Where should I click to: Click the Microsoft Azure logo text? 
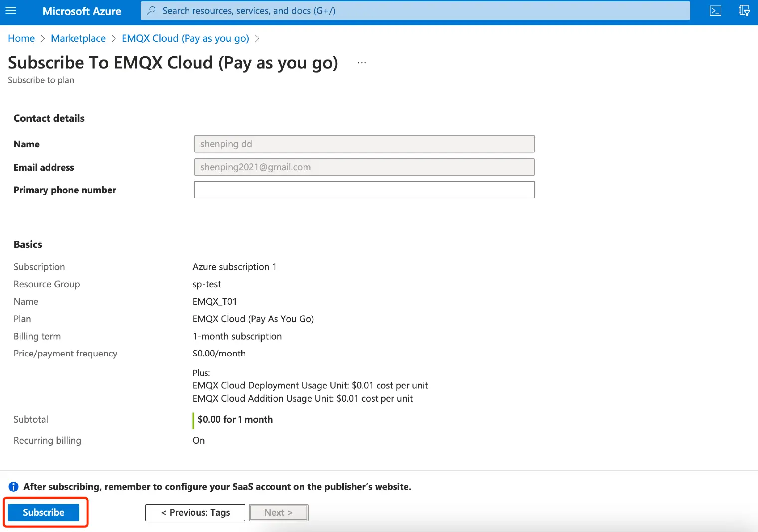(x=82, y=11)
